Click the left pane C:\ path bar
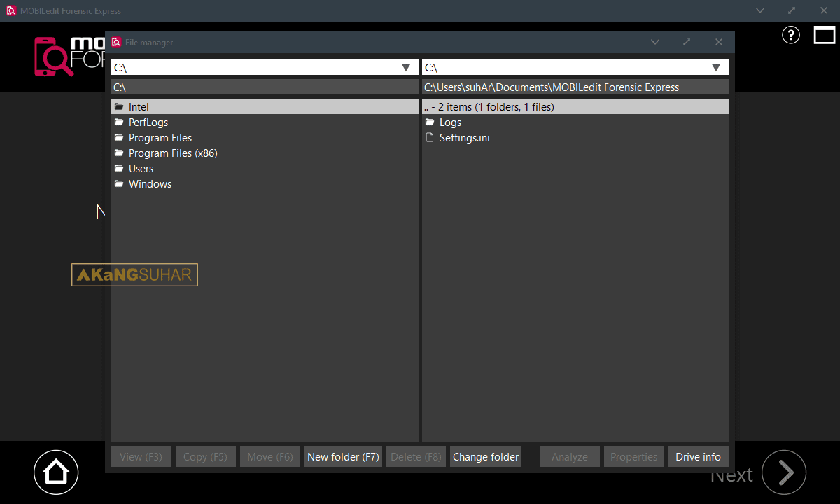 coord(265,87)
